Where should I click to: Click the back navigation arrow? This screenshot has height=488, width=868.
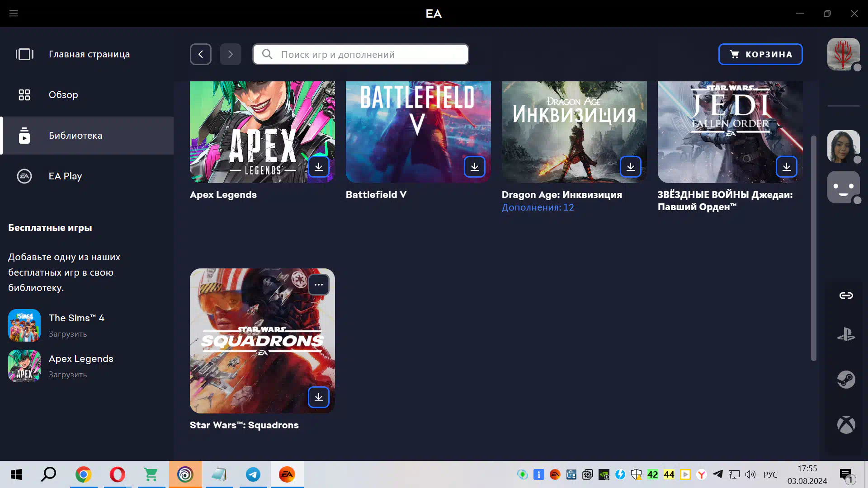201,54
